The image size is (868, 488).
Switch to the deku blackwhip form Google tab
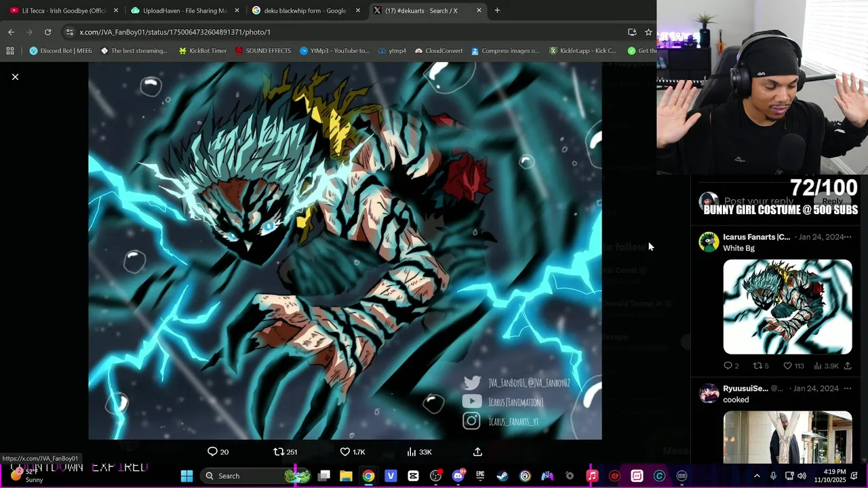pyautogui.click(x=305, y=10)
